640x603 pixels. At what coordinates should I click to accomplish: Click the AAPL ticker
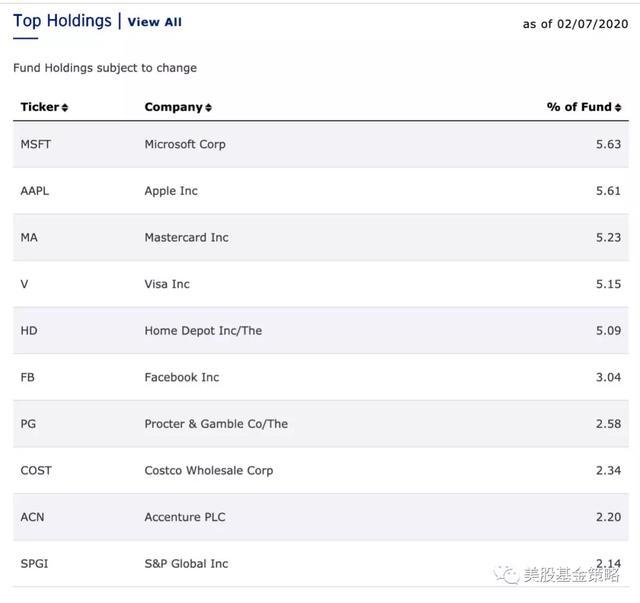(x=35, y=191)
